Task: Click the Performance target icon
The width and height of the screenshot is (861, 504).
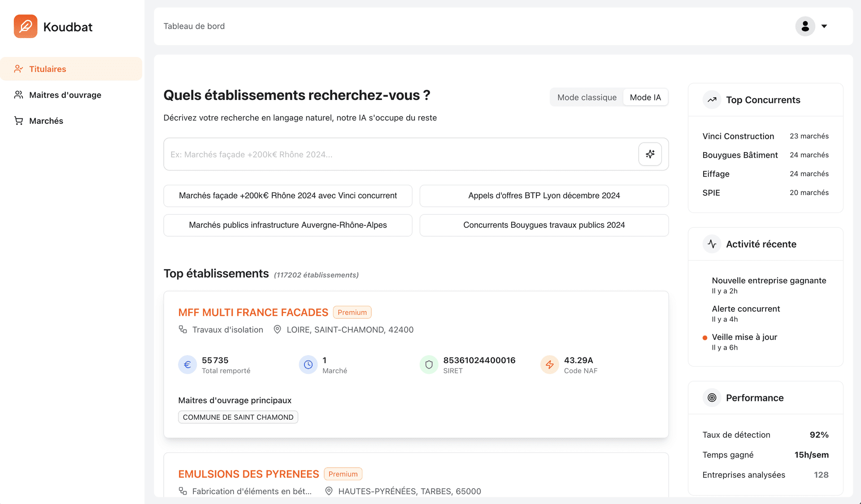Action: [x=712, y=398]
